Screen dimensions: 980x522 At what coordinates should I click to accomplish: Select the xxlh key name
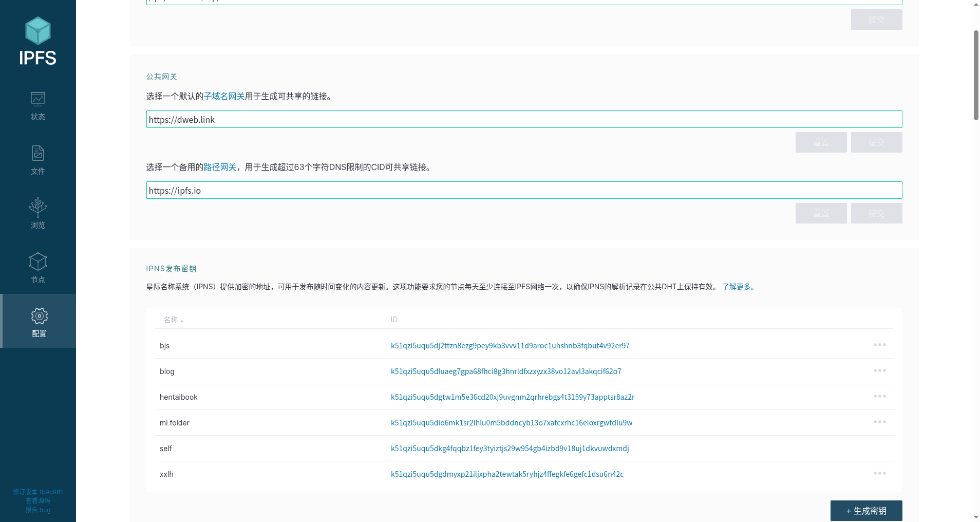click(166, 474)
